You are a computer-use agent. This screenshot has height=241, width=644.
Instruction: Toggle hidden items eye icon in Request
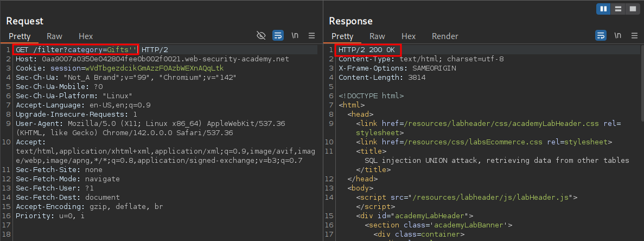pyautogui.click(x=261, y=36)
